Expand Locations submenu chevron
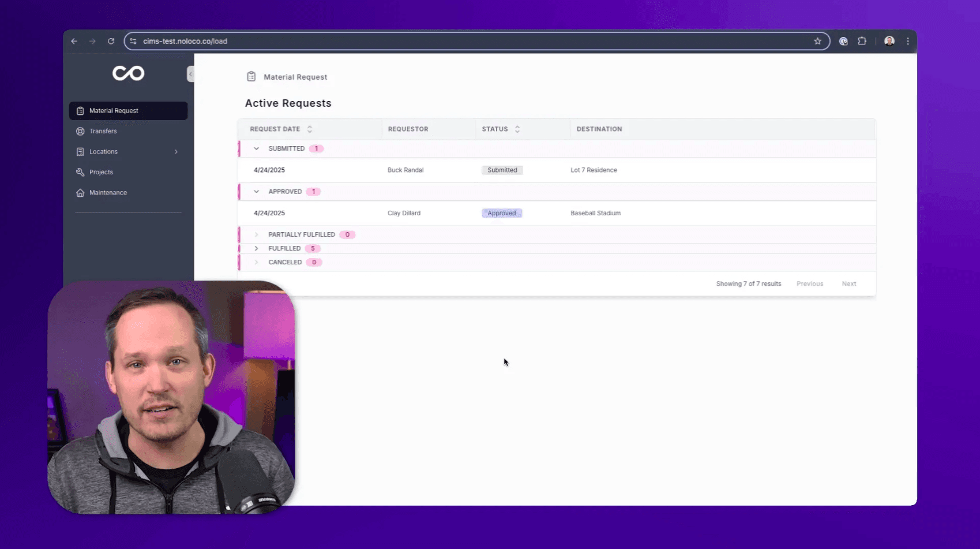This screenshot has height=549, width=980. point(176,152)
